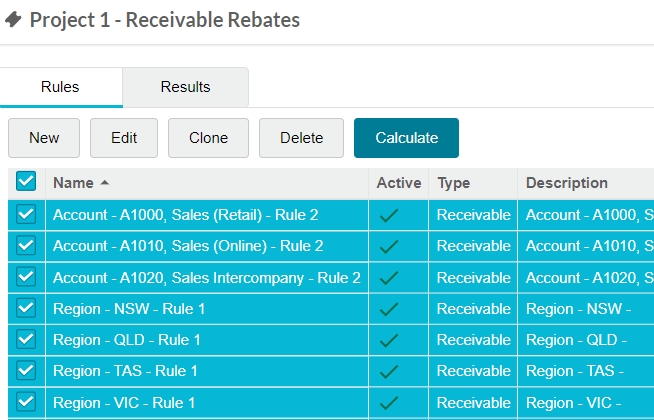The height and width of the screenshot is (420, 654).
Task: Uncheck the Region - QLD Rule 1 checkbox
Action: pos(26,340)
